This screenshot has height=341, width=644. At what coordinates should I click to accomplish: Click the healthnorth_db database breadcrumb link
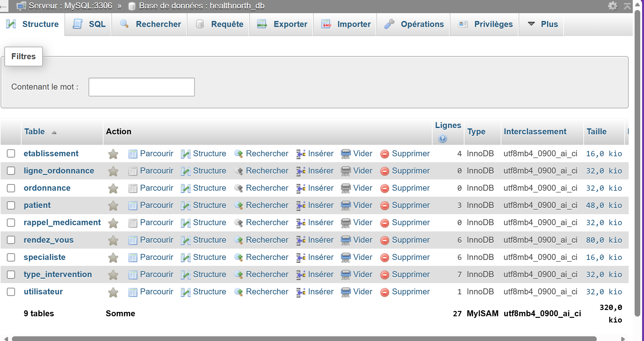(237, 6)
